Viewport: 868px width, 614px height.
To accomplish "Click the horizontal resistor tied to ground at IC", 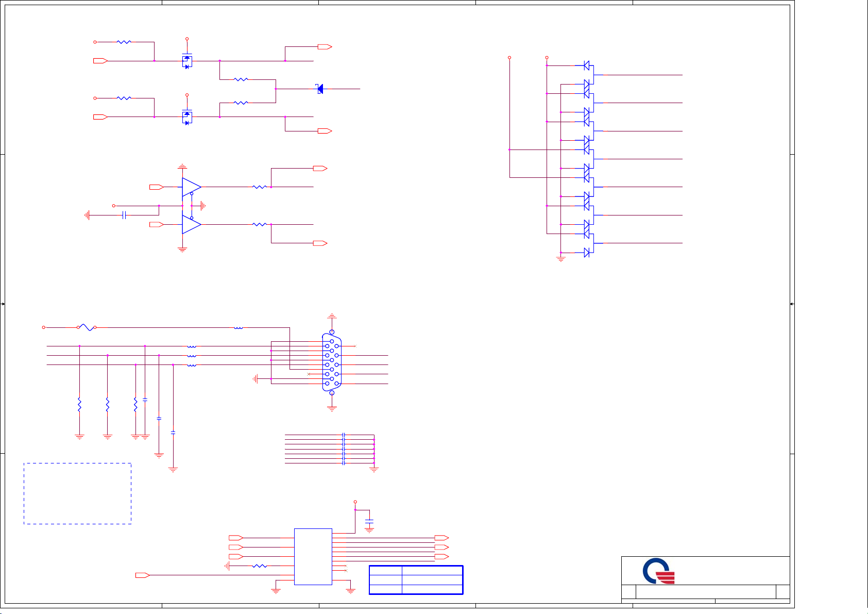I will (x=260, y=566).
